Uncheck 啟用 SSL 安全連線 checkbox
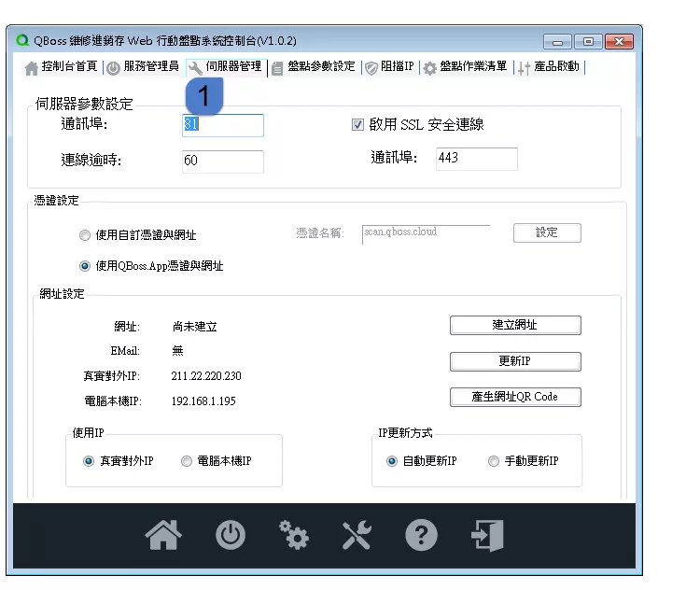The height and width of the screenshot is (590, 700). [357, 125]
